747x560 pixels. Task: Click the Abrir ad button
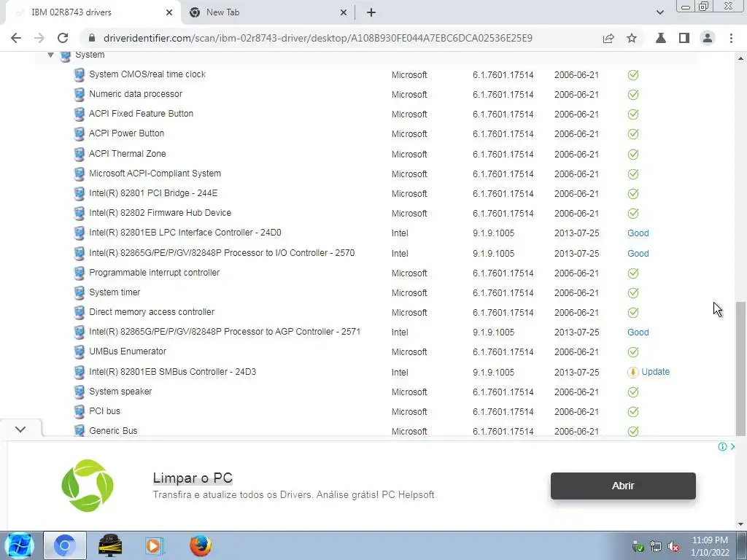coord(623,486)
